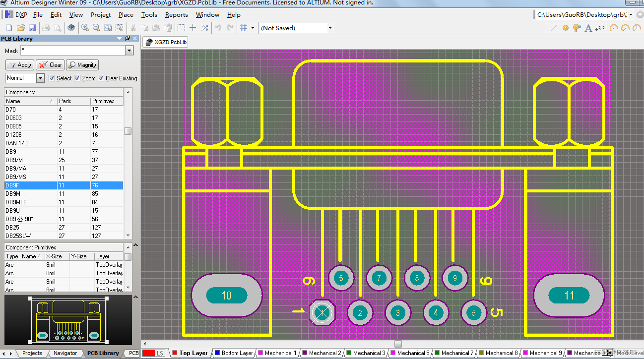Open the Mask dropdown list

pos(129,50)
